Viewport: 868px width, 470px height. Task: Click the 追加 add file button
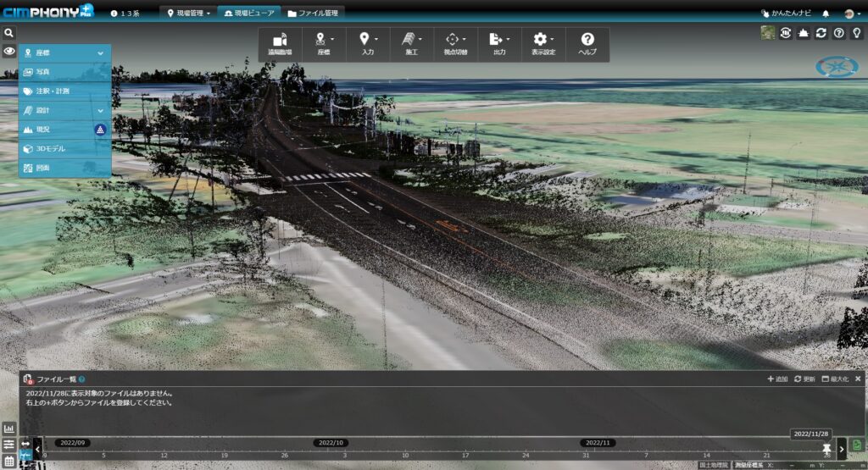pyautogui.click(x=776, y=379)
